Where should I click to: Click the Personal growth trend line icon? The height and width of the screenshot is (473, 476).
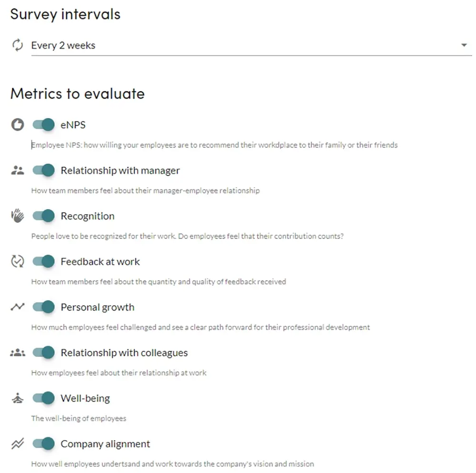pyautogui.click(x=18, y=307)
